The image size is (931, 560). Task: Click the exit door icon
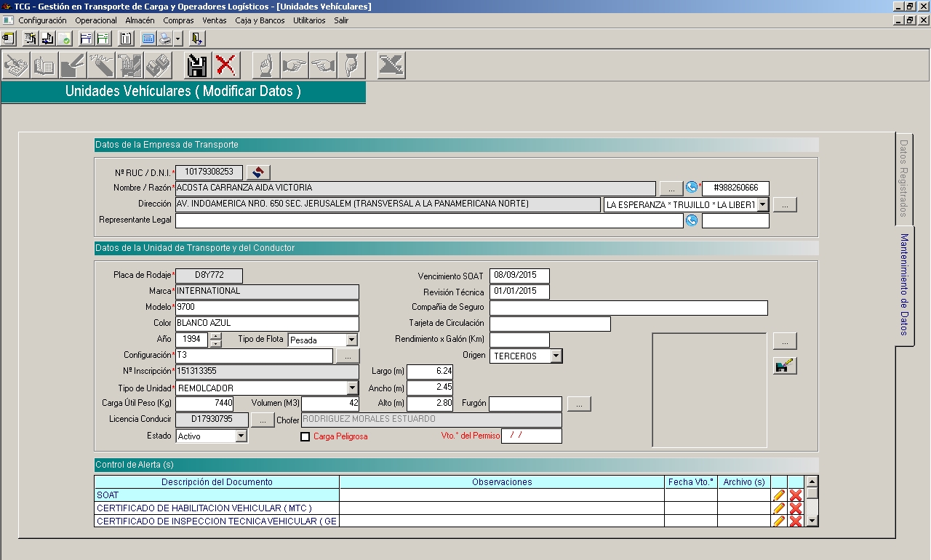coord(197,39)
